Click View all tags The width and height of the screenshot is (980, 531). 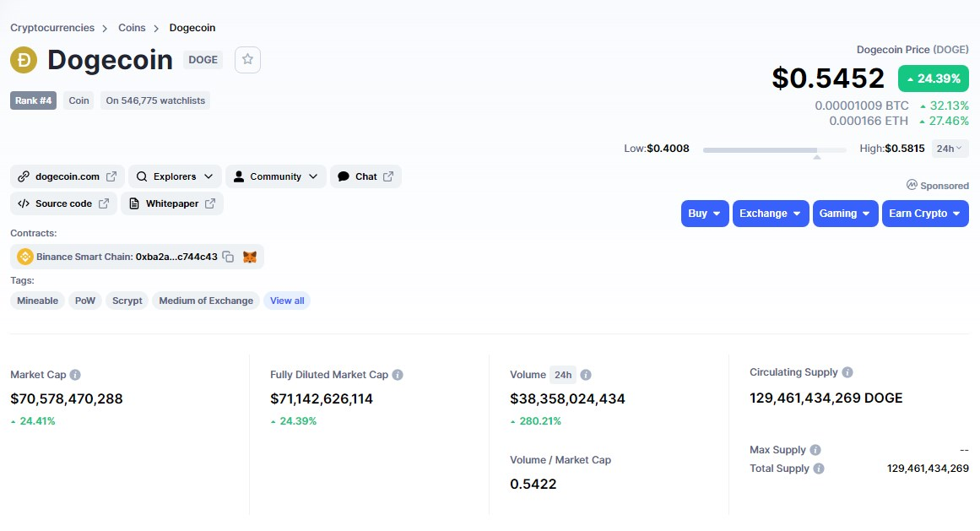click(x=287, y=301)
